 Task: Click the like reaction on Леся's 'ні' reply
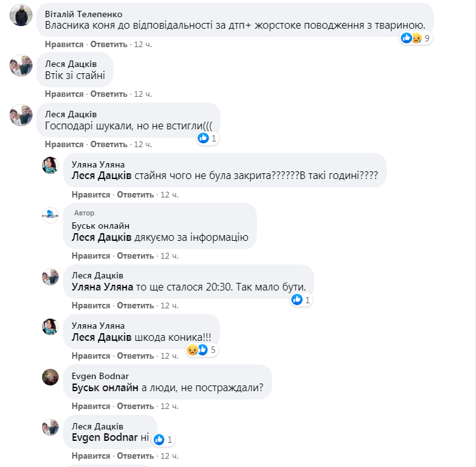click(x=159, y=439)
